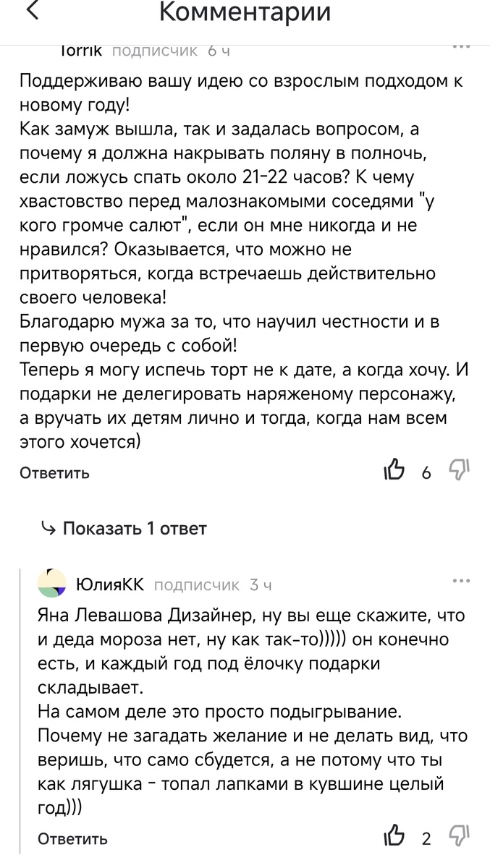
Task: Open the three-dot menu on Torrik's comment
Action: coord(461,45)
